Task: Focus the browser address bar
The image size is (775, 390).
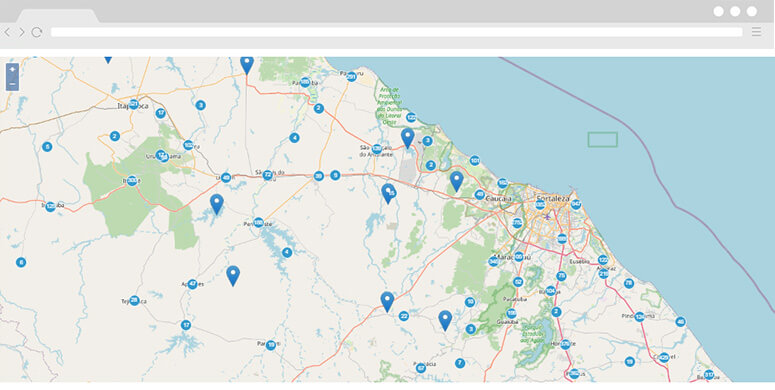Action: pos(396,32)
